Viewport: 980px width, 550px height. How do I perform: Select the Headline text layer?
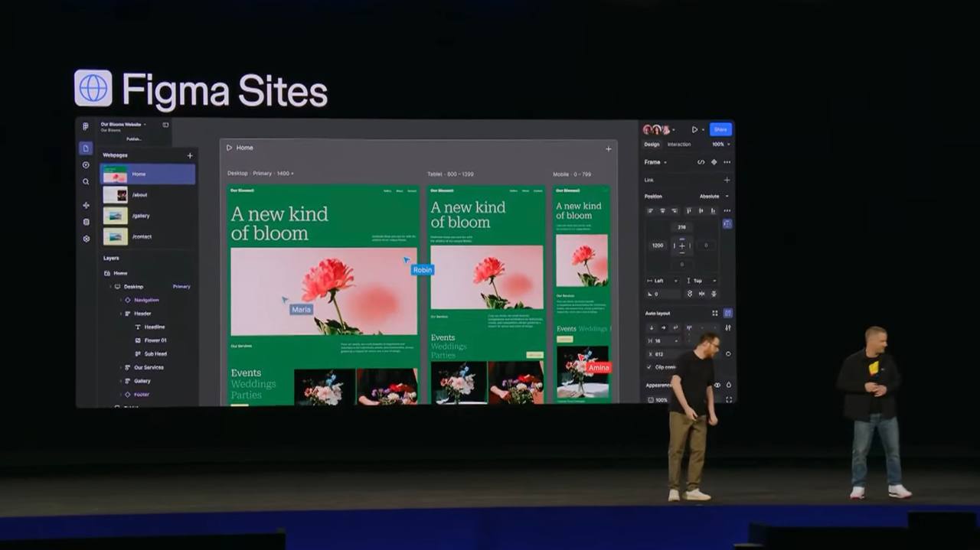[x=155, y=327]
